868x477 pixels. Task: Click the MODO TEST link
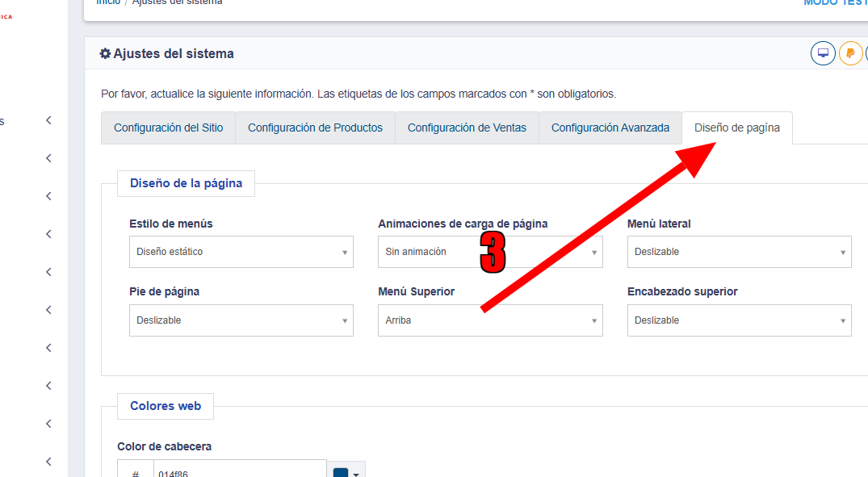click(835, 2)
